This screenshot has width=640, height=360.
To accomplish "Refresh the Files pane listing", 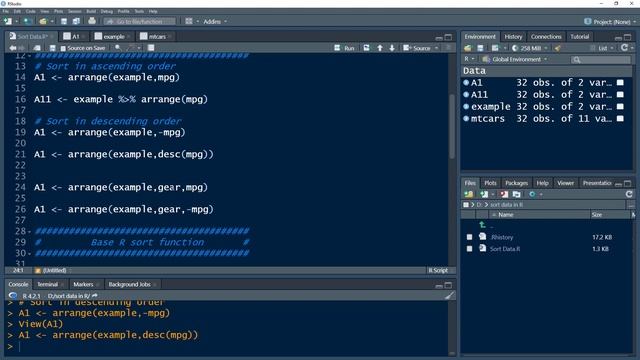I will coord(629,194).
